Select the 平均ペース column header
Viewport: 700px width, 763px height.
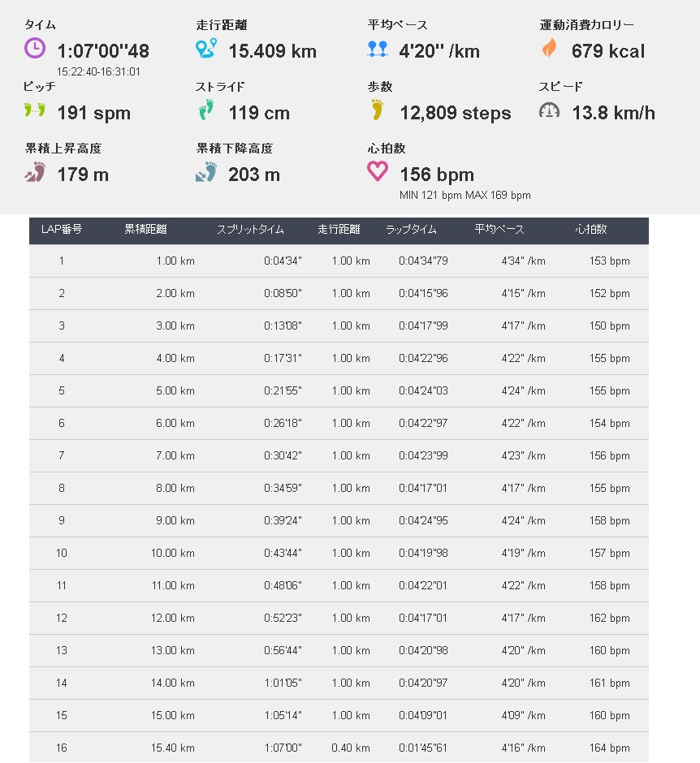tap(499, 229)
